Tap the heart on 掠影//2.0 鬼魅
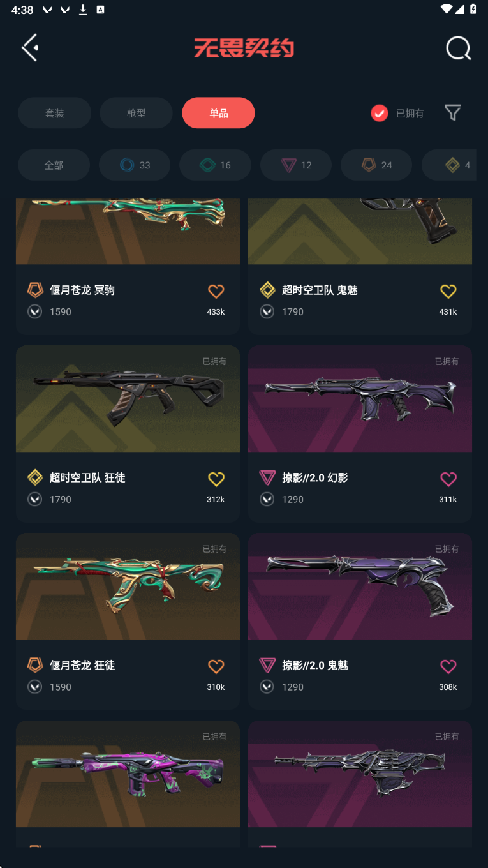The width and height of the screenshot is (488, 868). pyautogui.click(x=448, y=666)
